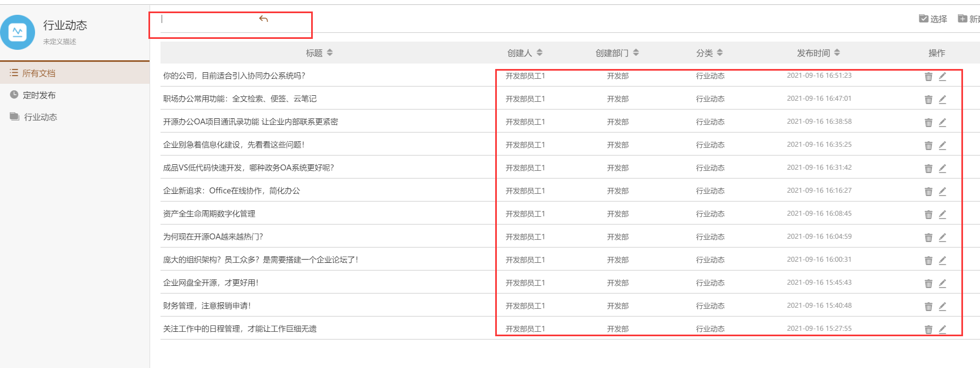Sort the list by 分类 column
980x368 pixels.
click(720, 53)
